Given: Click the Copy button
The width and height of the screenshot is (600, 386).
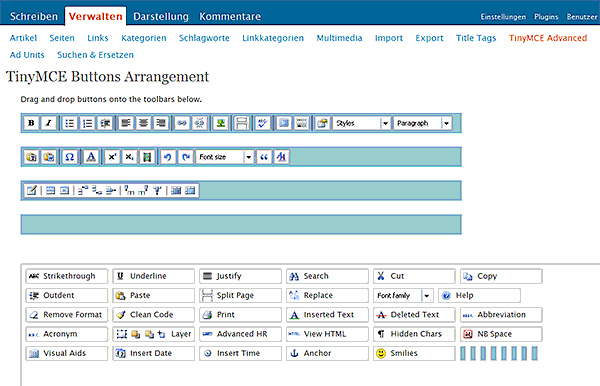Looking at the screenshot, I should pyautogui.click(x=501, y=276).
